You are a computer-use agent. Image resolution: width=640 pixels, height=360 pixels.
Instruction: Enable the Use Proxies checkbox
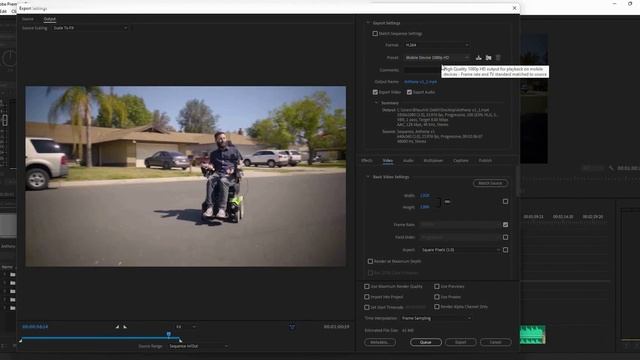[x=437, y=297]
